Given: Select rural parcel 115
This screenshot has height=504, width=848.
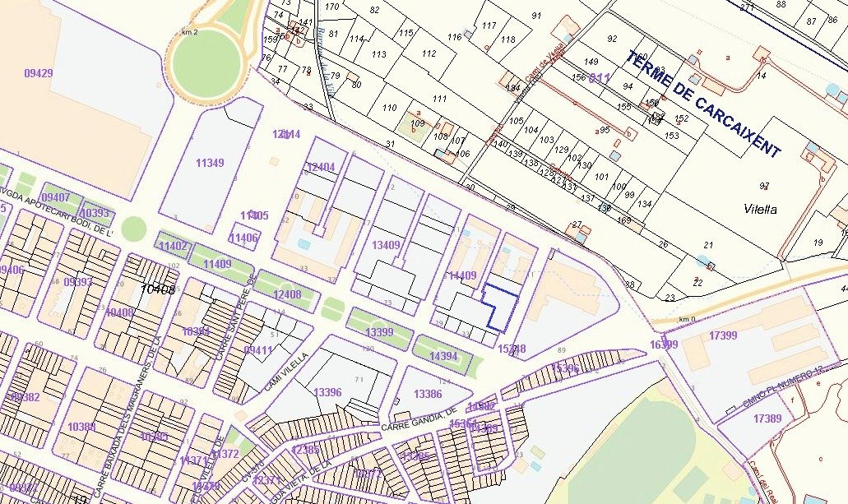Looking at the screenshot, I should point(406,33).
